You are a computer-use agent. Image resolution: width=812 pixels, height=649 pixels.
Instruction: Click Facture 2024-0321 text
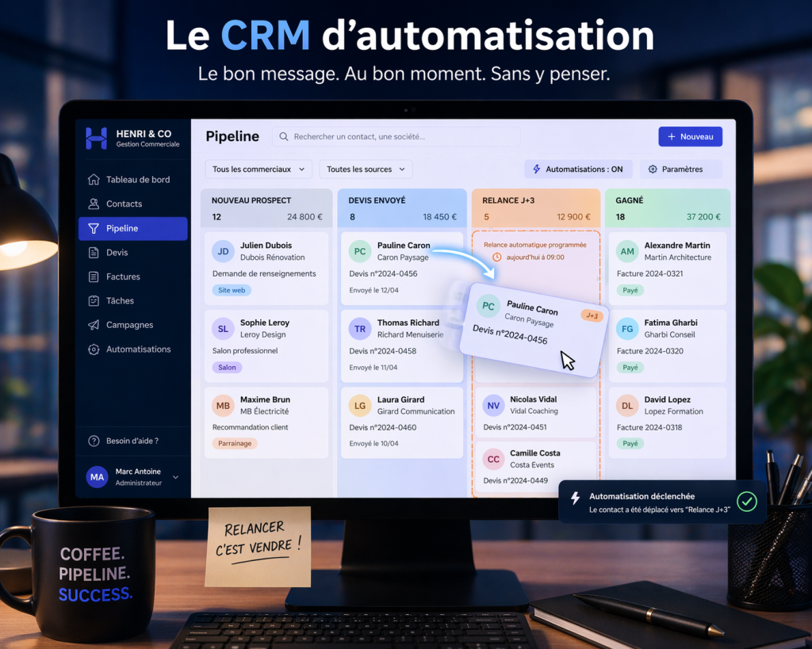pos(650,273)
